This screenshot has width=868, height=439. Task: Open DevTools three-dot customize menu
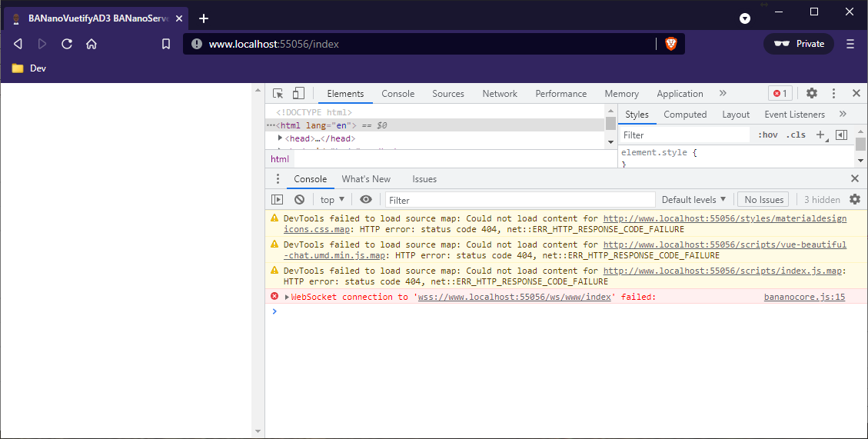833,94
